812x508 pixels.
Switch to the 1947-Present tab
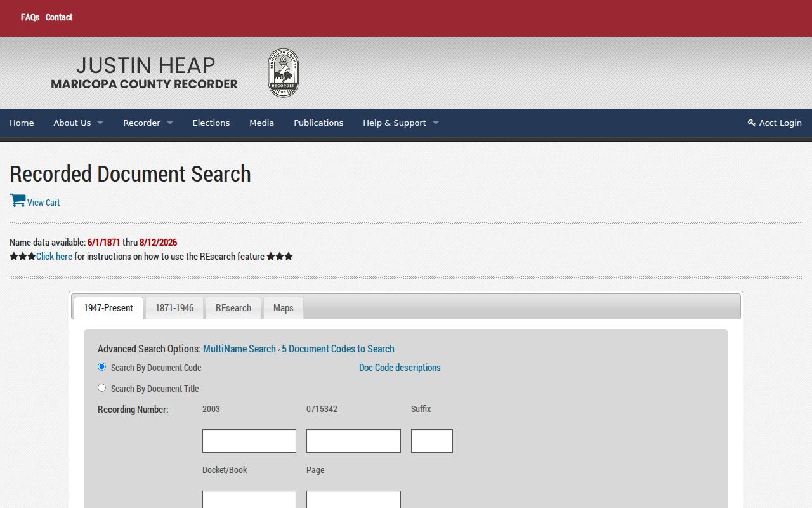108,308
